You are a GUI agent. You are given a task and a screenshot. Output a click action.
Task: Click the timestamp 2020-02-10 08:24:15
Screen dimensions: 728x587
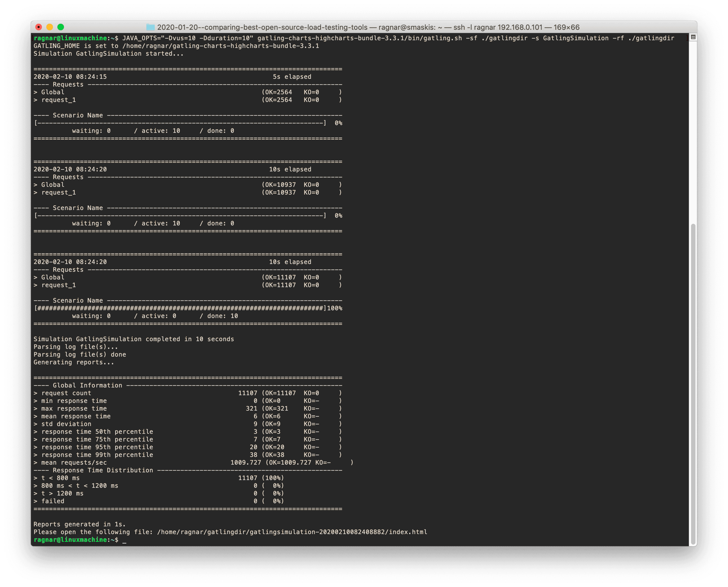coord(70,76)
